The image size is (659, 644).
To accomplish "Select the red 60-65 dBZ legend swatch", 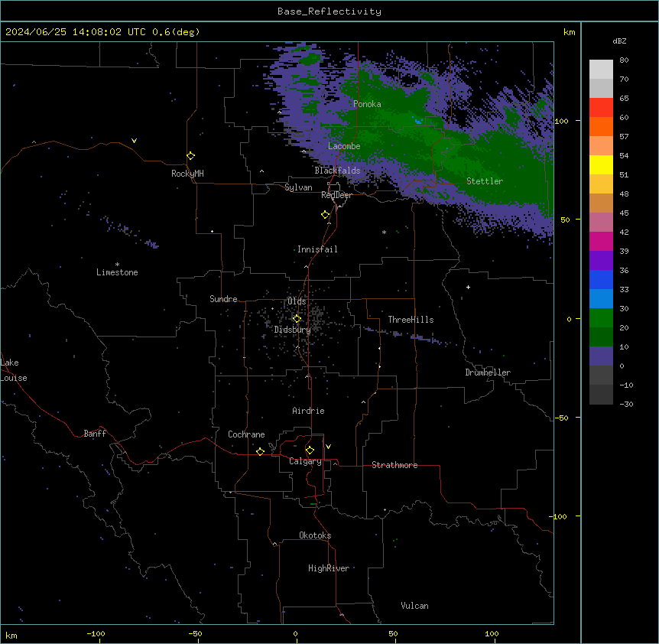I will [x=601, y=108].
